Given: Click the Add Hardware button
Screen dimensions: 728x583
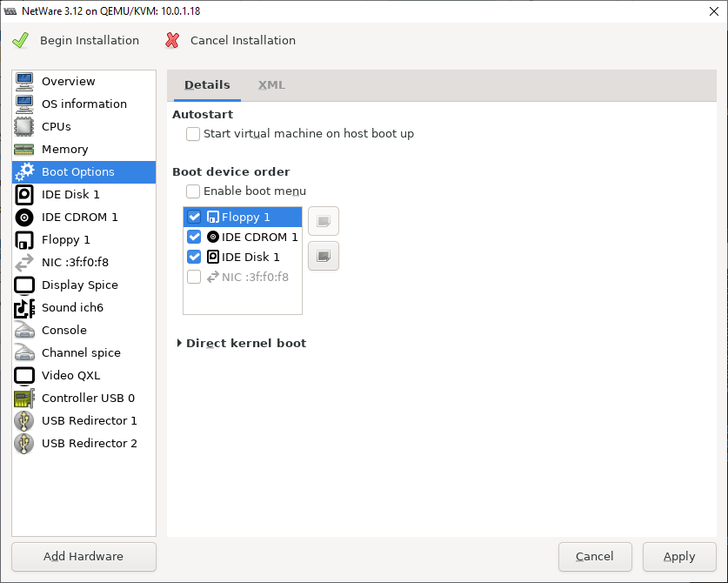Looking at the screenshot, I should (x=84, y=557).
